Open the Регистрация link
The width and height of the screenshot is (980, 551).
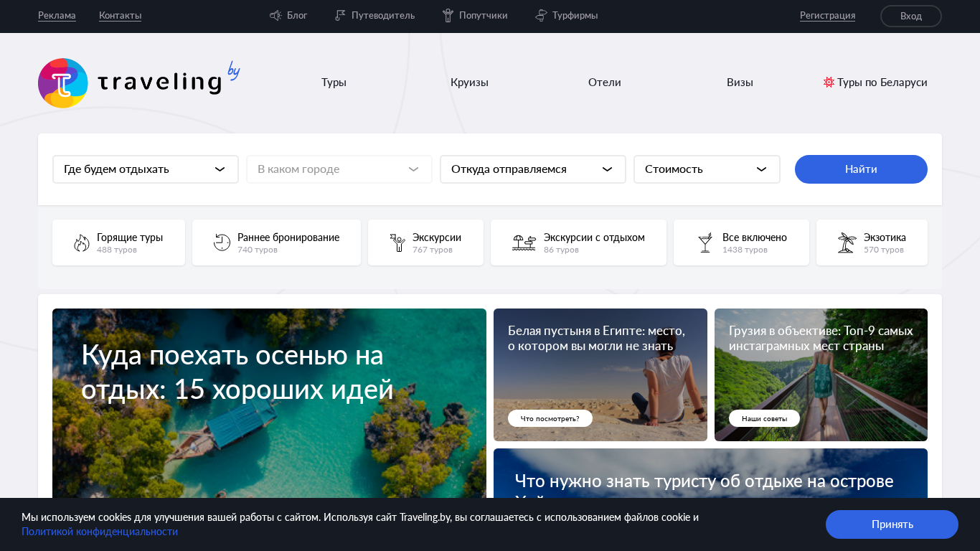tap(827, 15)
